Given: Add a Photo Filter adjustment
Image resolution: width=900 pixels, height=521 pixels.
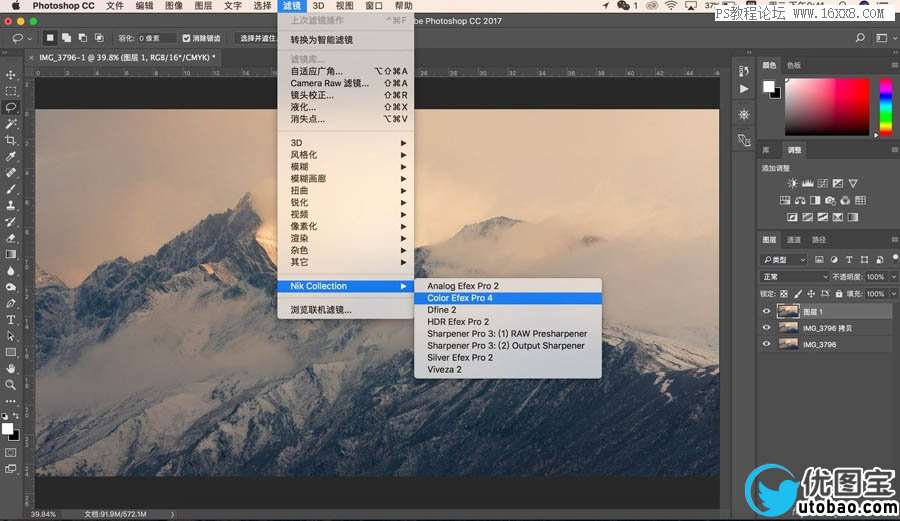Looking at the screenshot, I should click(x=830, y=200).
